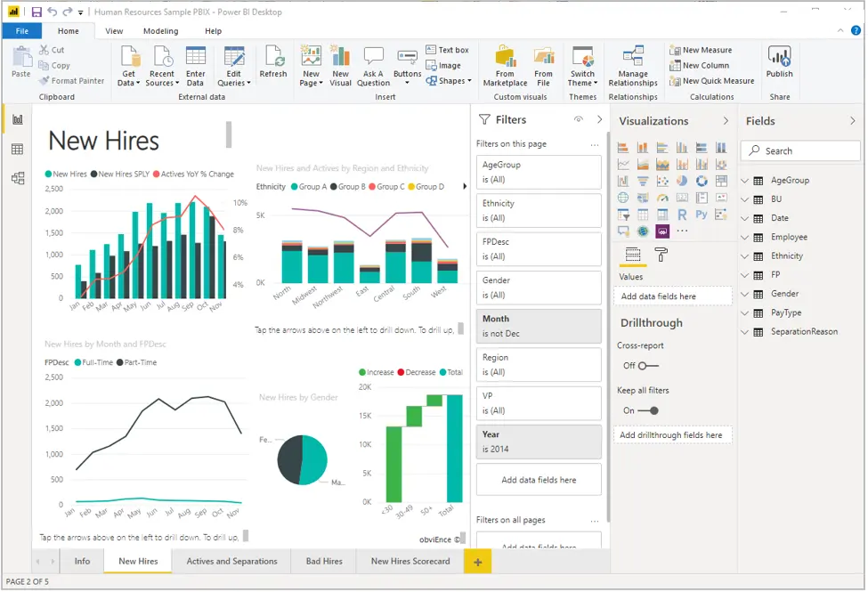Image resolution: width=868 pixels, height=592 pixels.
Task: Expand the Employee table in Fields
Action: tap(744, 238)
